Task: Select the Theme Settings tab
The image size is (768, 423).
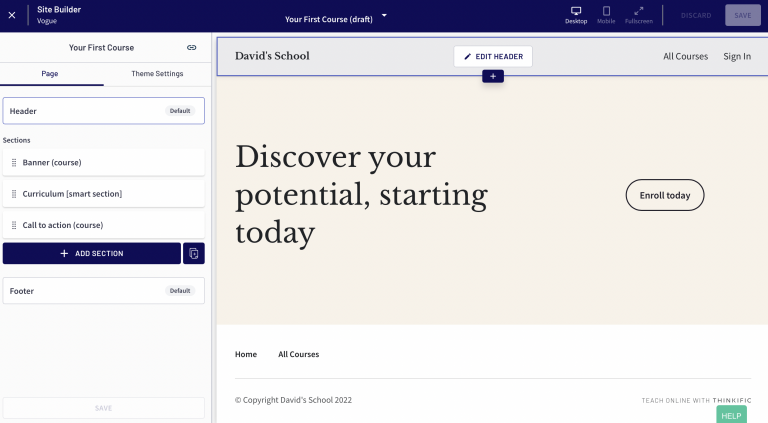Action: [x=157, y=73]
